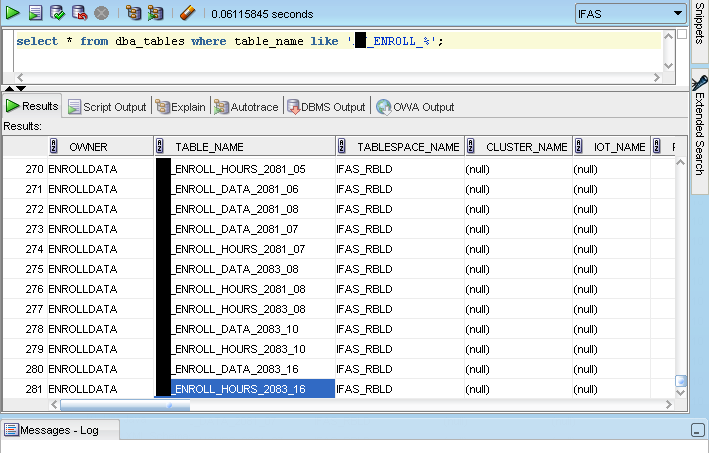Select _ENROLL_HOURS_2081_08 table name cell

click(245, 289)
